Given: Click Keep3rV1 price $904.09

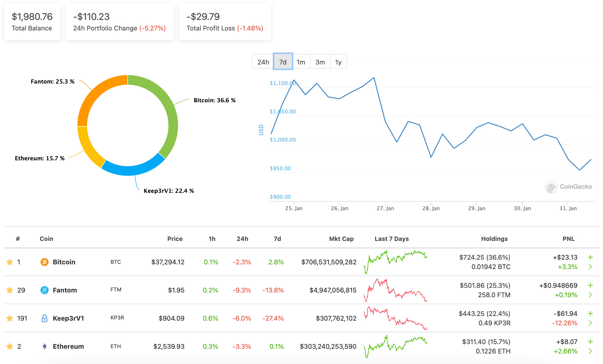Looking at the screenshot, I should point(171,318).
